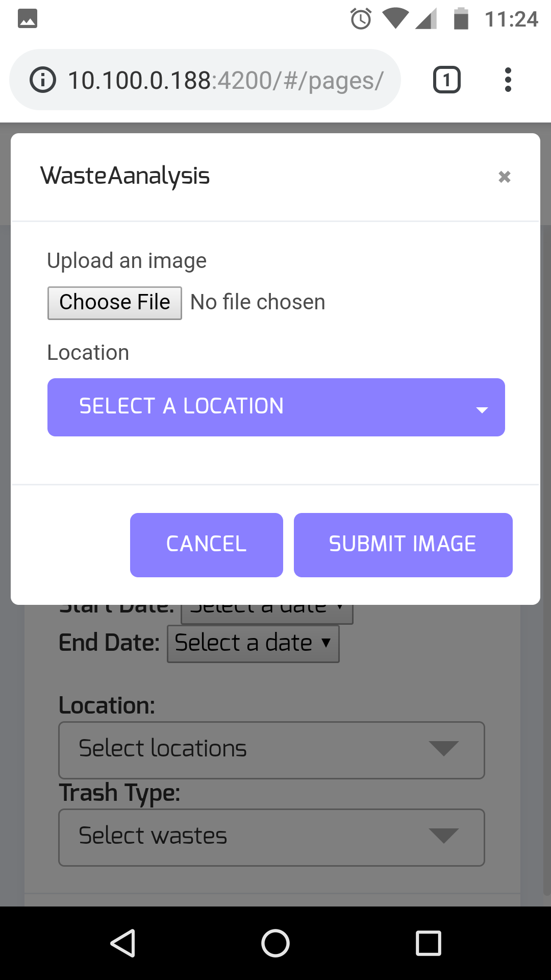Expand the Select wastes combo box
The image size is (551, 980).
[x=271, y=837]
